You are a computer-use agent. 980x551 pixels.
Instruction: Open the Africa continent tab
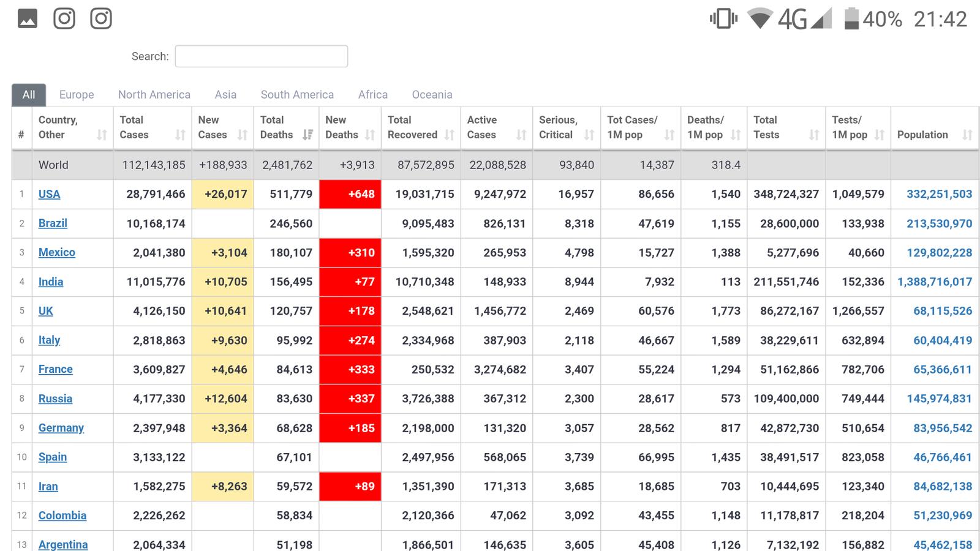coord(372,95)
